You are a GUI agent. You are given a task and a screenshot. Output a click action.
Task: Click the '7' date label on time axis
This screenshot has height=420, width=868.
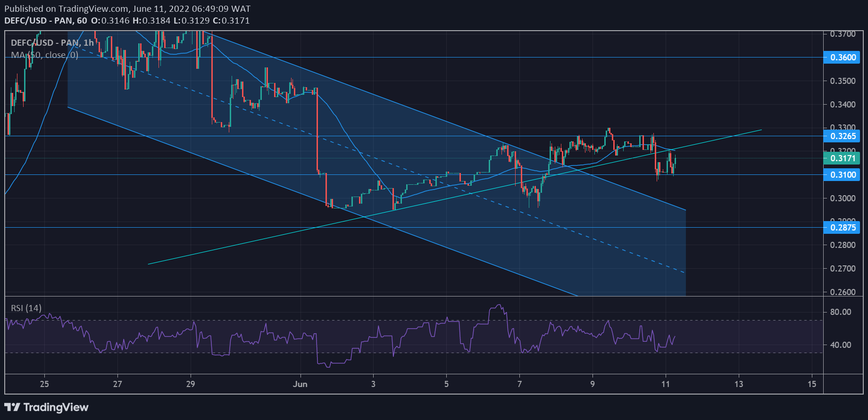(x=519, y=384)
